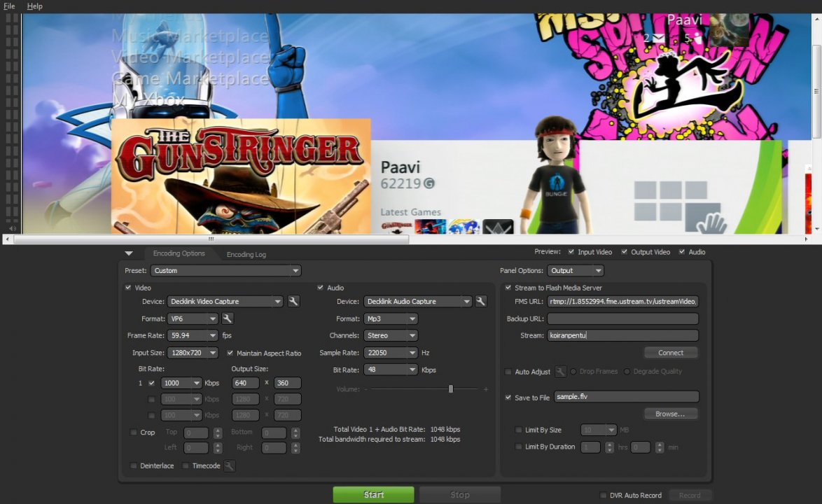The width and height of the screenshot is (822, 504).
Task: Click the Stop button
Action: pyautogui.click(x=460, y=495)
